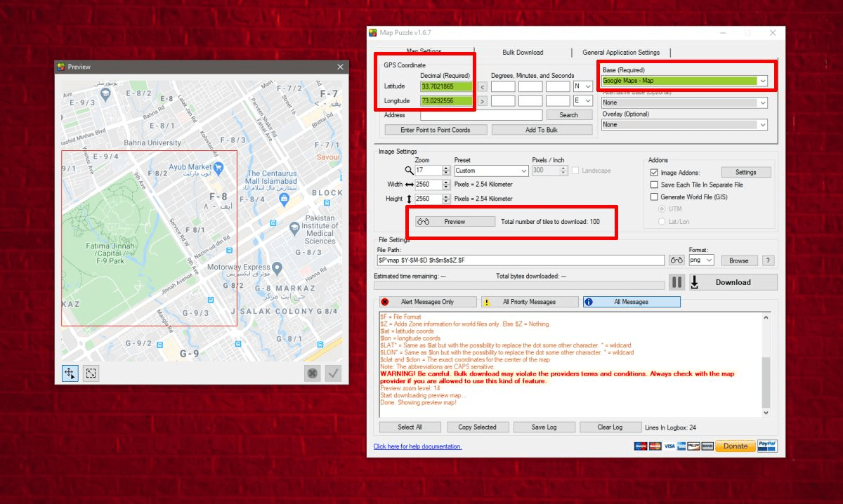The width and height of the screenshot is (843, 504).
Task: Open the Base map dropdown
Action: [763, 80]
